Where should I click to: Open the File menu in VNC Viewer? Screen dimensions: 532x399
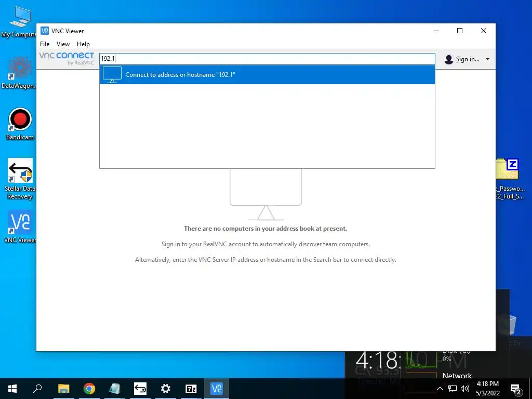point(45,44)
